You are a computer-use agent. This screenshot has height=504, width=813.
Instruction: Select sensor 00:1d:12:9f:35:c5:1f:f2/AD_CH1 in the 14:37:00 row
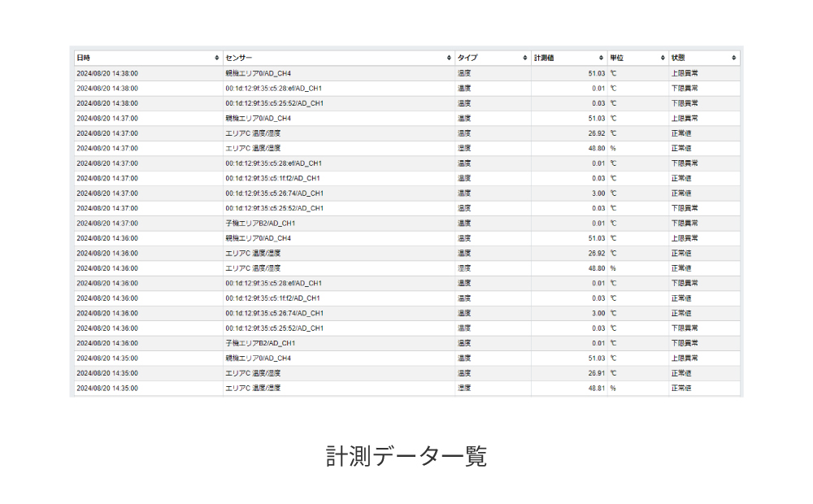pyautogui.click(x=272, y=178)
